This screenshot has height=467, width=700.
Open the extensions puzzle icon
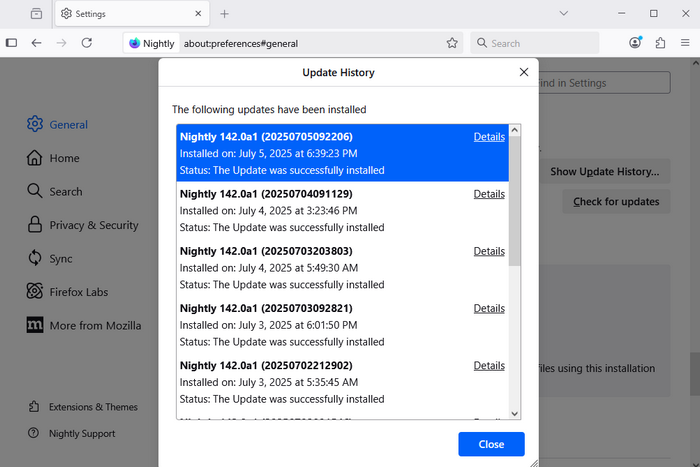tap(660, 43)
